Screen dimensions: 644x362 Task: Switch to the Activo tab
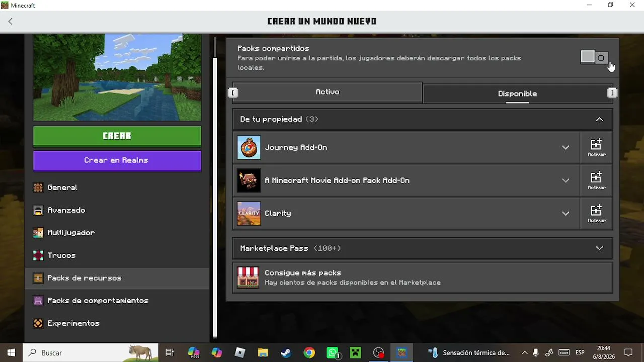click(x=328, y=92)
